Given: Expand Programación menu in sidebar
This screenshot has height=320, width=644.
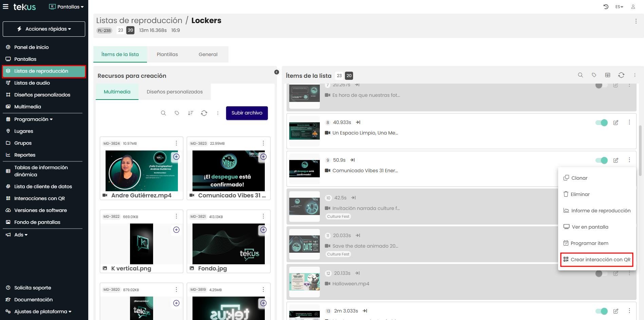Looking at the screenshot, I should click(33, 119).
